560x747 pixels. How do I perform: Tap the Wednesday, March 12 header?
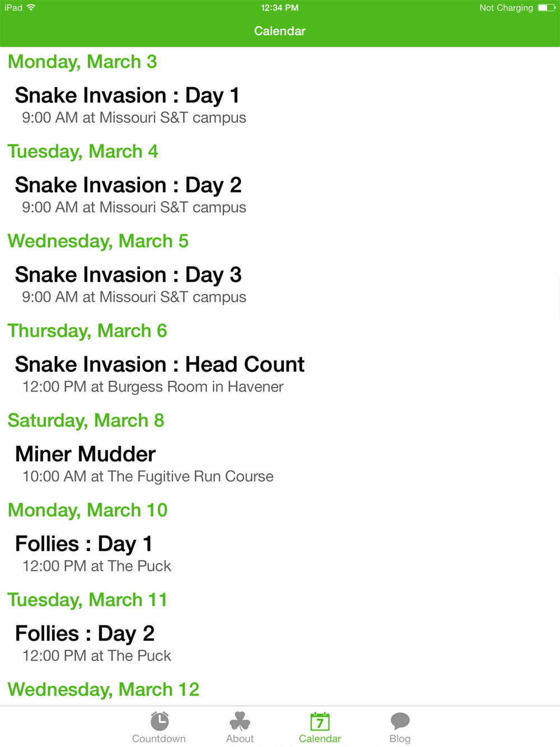(x=104, y=690)
